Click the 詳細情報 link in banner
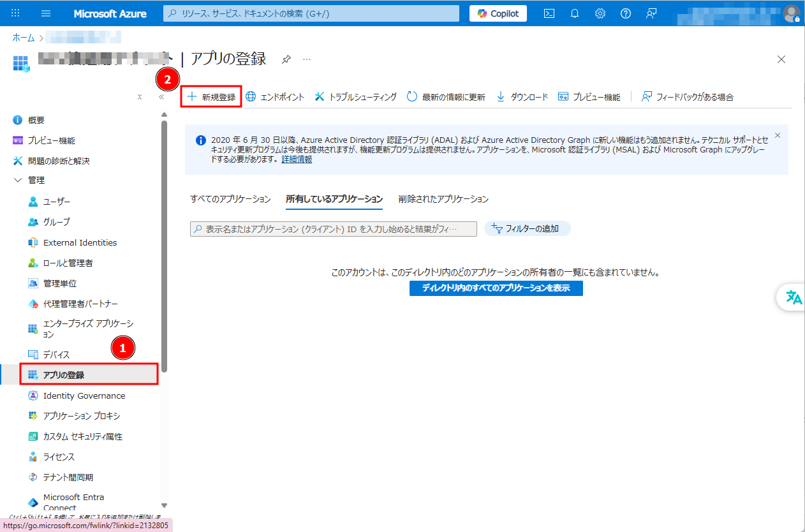The height and width of the screenshot is (532, 805). [x=297, y=159]
